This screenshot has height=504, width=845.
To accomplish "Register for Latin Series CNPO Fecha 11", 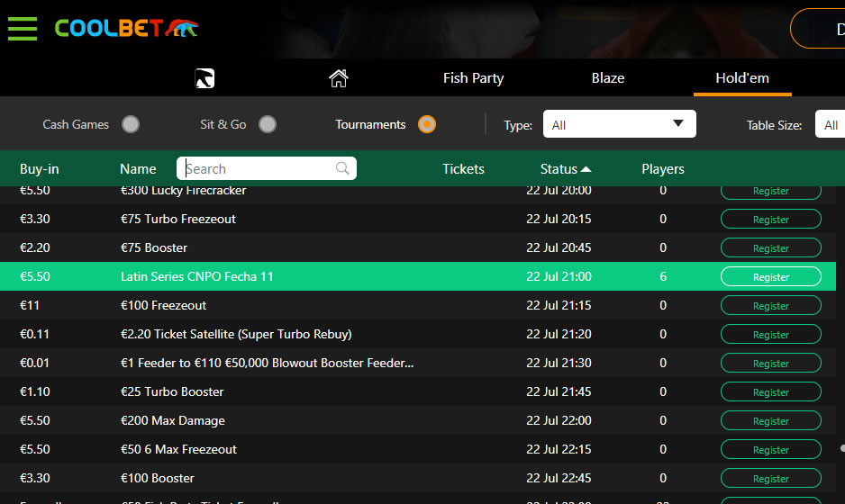I will 770,277.
